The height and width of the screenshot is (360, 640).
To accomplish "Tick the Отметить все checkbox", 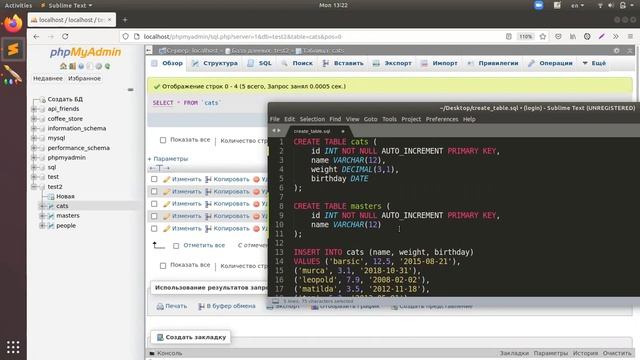I will tap(176, 246).
